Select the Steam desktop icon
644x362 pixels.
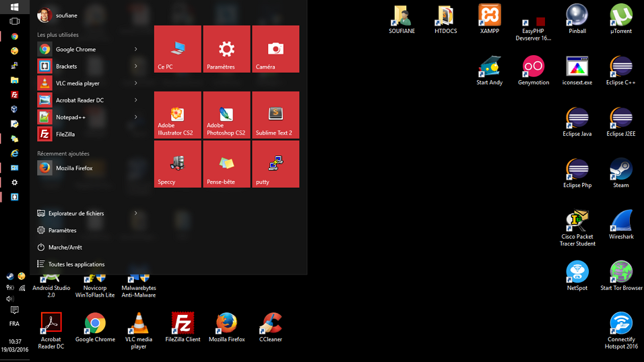point(621,173)
